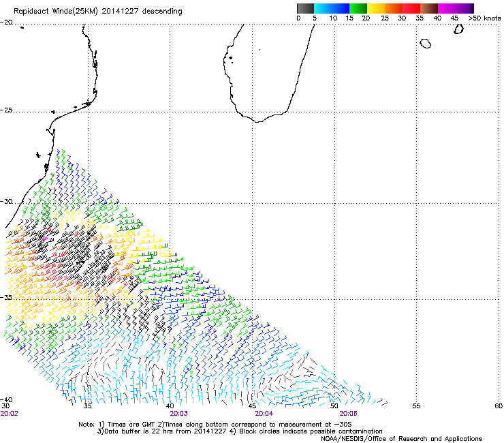Click the -35 latitude axis label
The image size is (504, 443).
6,298
